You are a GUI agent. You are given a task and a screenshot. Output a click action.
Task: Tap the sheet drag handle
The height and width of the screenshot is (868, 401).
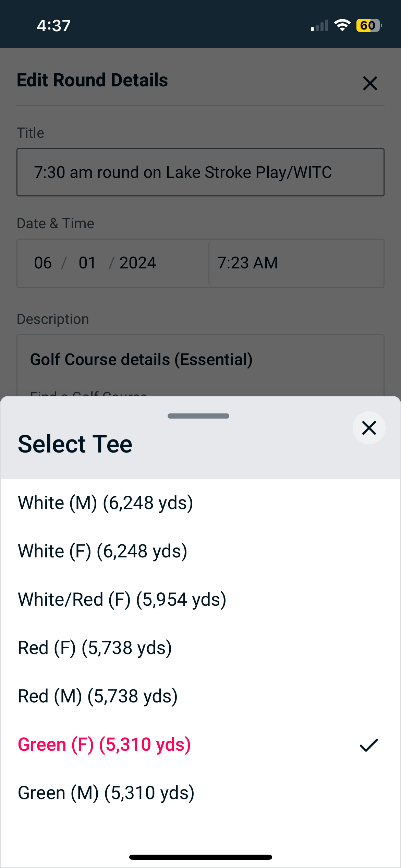[x=198, y=416]
